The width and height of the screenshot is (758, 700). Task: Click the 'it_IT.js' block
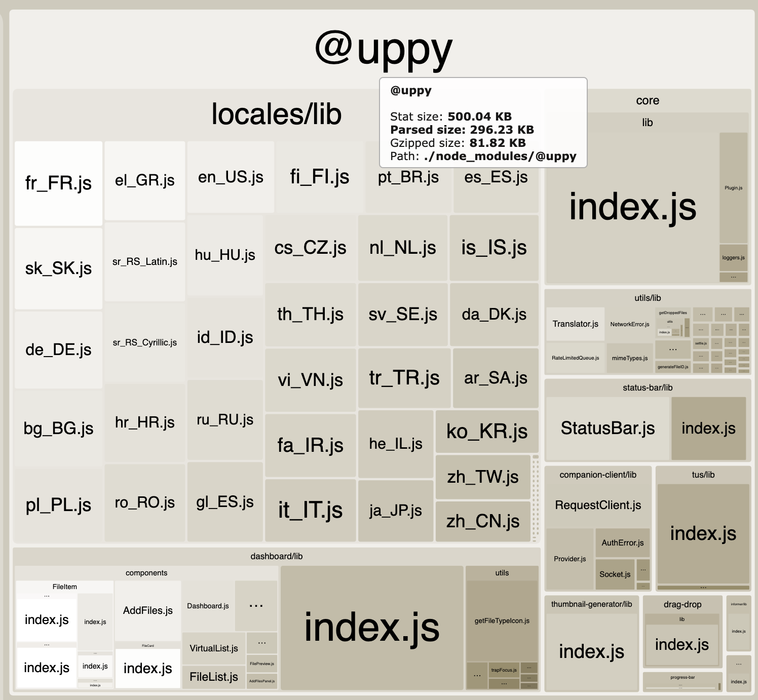310,510
